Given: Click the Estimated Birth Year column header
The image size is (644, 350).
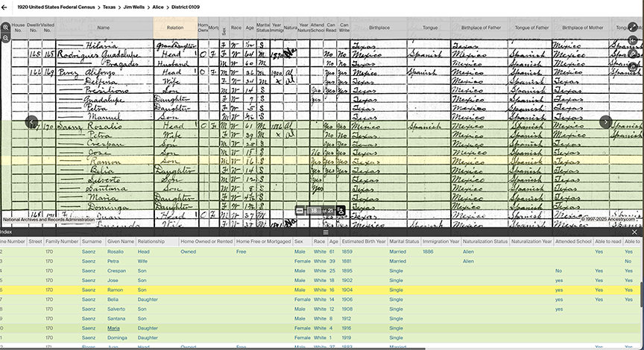Looking at the screenshot, I should pyautogui.click(x=364, y=241).
